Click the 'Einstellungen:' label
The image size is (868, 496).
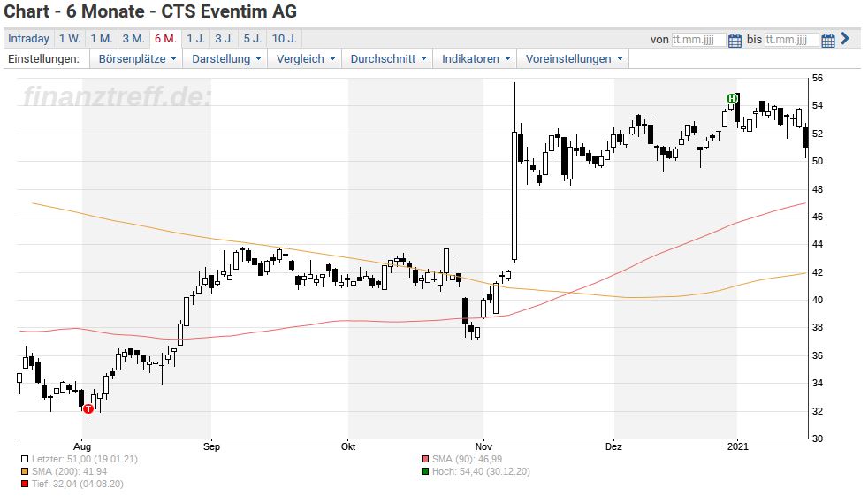43,58
